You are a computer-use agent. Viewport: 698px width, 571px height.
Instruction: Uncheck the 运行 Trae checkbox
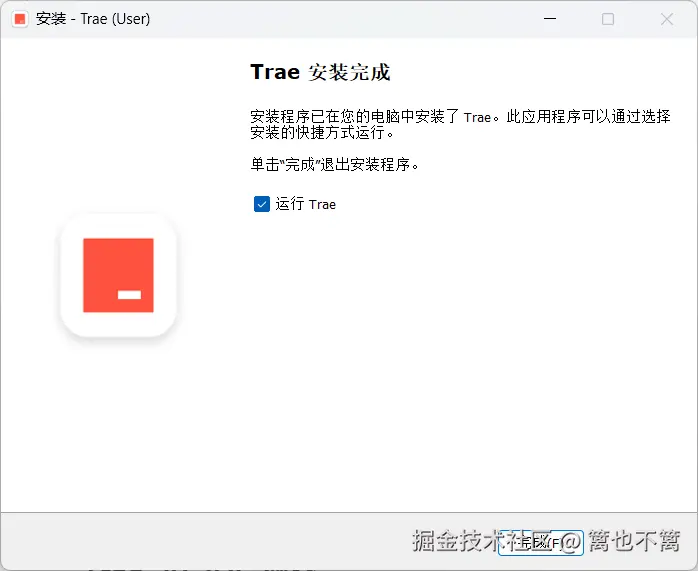[262, 204]
